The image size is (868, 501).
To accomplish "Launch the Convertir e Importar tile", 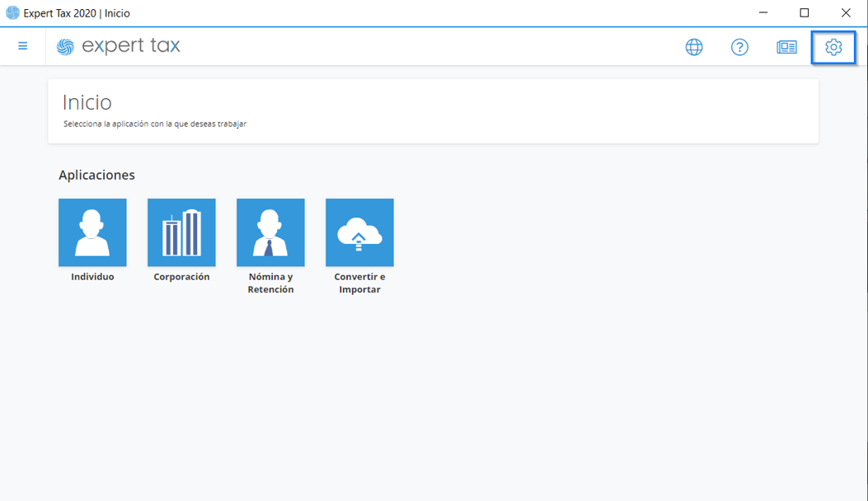I will (x=360, y=232).
